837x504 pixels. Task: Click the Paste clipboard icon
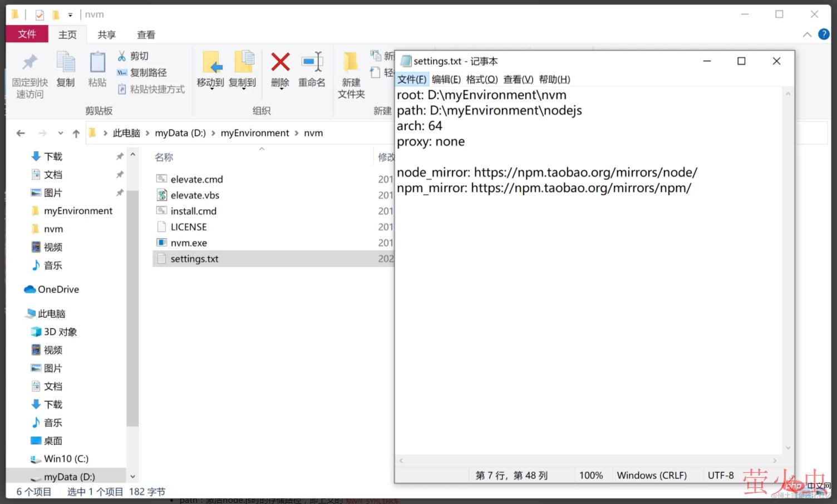(97, 62)
